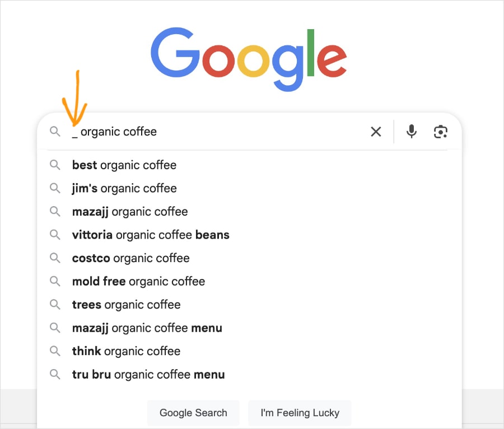Select the 'costco organic coffee' suggestion
The height and width of the screenshot is (429, 504).
point(130,258)
